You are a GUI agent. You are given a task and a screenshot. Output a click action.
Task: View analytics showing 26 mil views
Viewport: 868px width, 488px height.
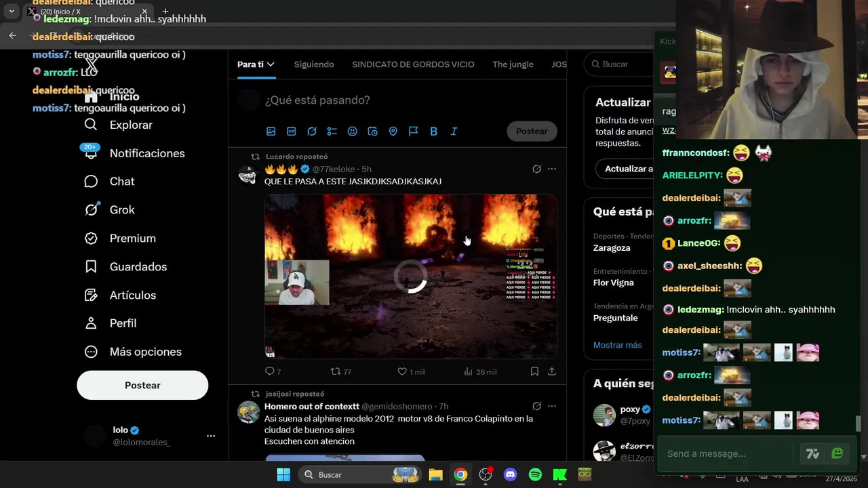coord(480,371)
